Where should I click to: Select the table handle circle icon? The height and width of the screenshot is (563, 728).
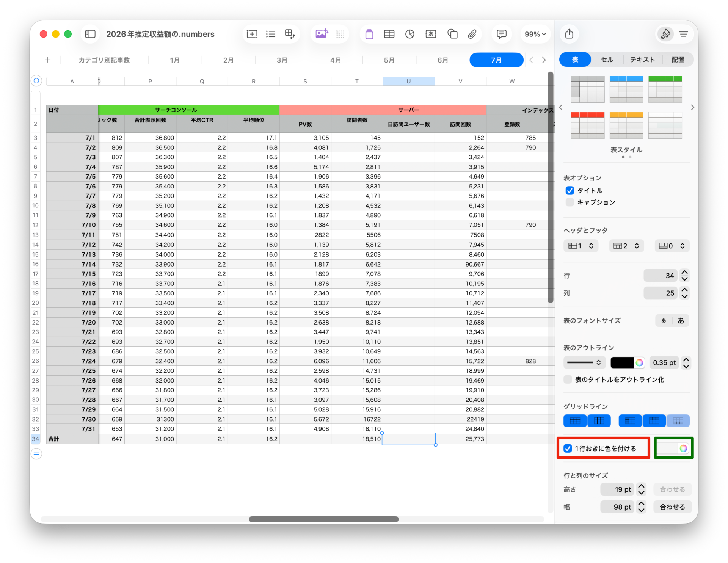pyautogui.click(x=36, y=81)
